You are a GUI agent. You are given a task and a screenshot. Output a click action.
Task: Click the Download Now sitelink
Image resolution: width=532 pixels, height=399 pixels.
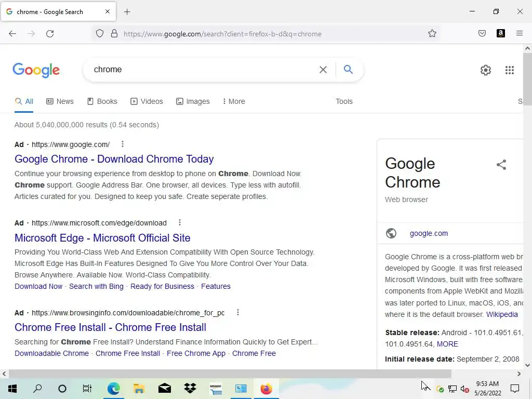pyautogui.click(x=38, y=286)
